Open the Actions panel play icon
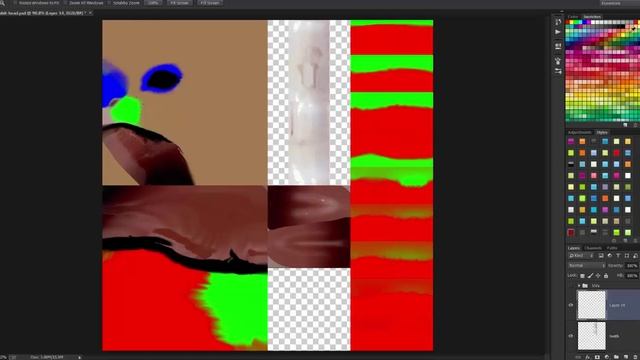 point(558,32)
